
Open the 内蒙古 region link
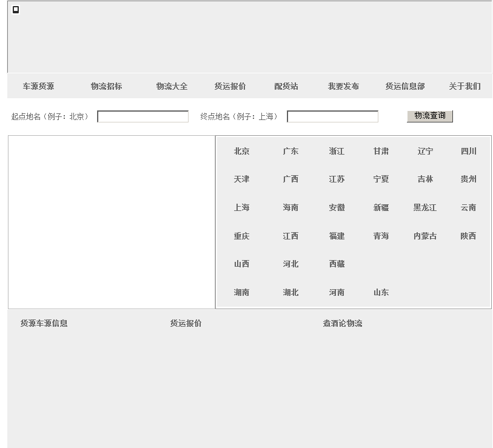pos(424,236)
